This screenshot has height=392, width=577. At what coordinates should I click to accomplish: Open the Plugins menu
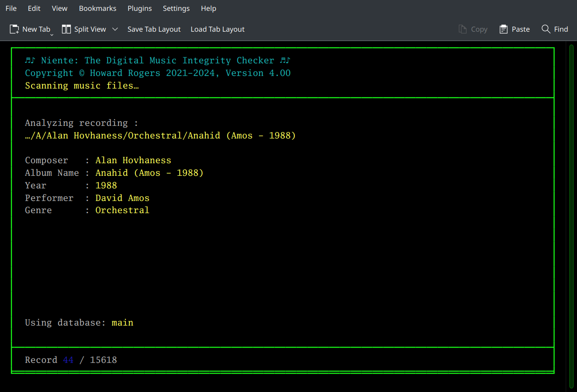click(139, 8)
